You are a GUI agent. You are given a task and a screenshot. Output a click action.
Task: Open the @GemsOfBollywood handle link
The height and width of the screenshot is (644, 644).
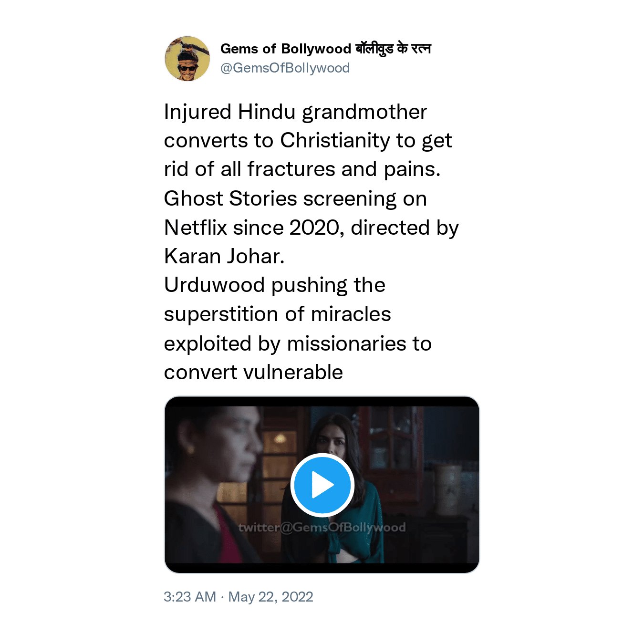[x=285, y=68]
